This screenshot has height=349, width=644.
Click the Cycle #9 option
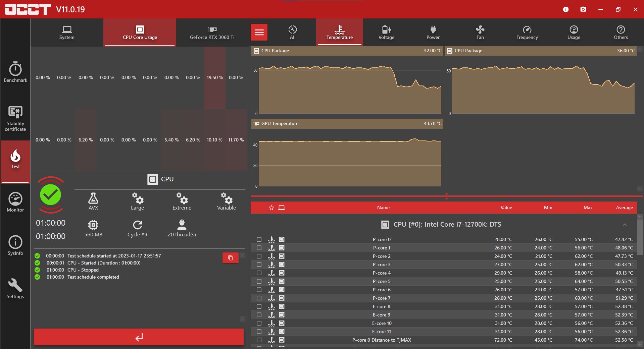coord(137,228)
